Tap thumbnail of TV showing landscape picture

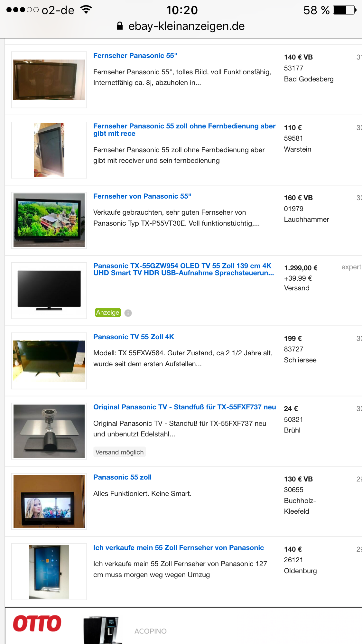(49, 220)
